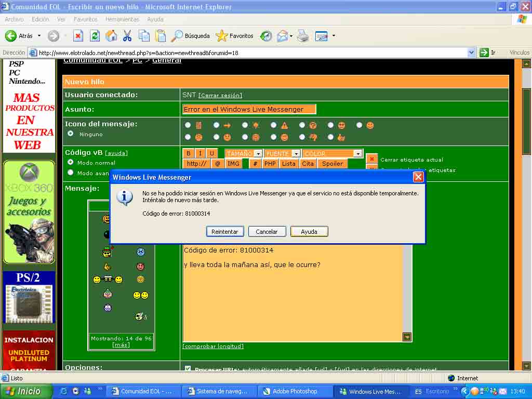This screenshot has width=532, height=399.
Task: Open the Ver menu
Action: 61,19
